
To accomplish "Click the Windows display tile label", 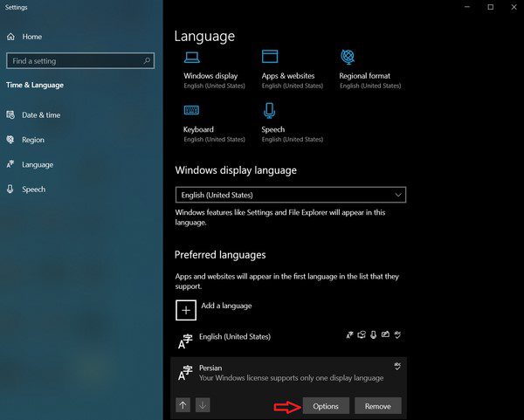I will [x=210, y=76].
